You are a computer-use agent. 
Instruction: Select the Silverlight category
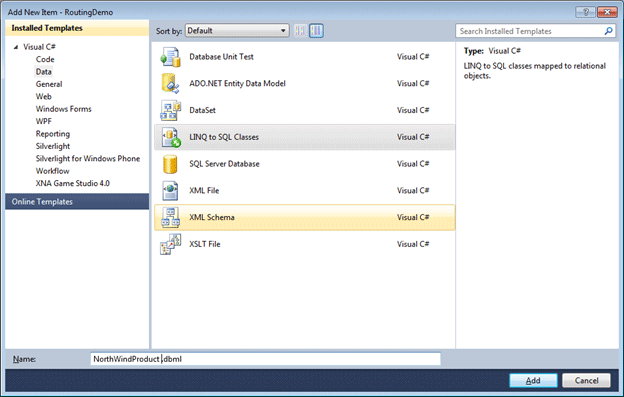[53, 146]
